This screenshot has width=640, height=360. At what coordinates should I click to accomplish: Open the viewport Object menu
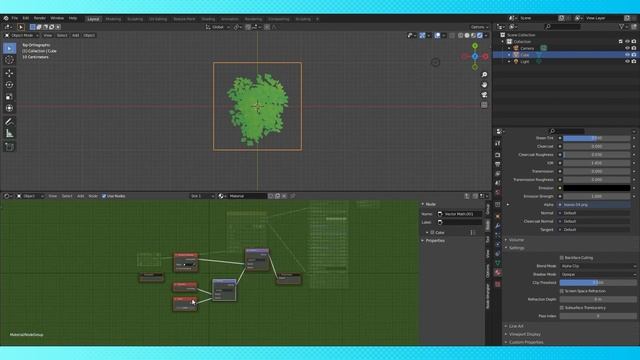point(89,36)
